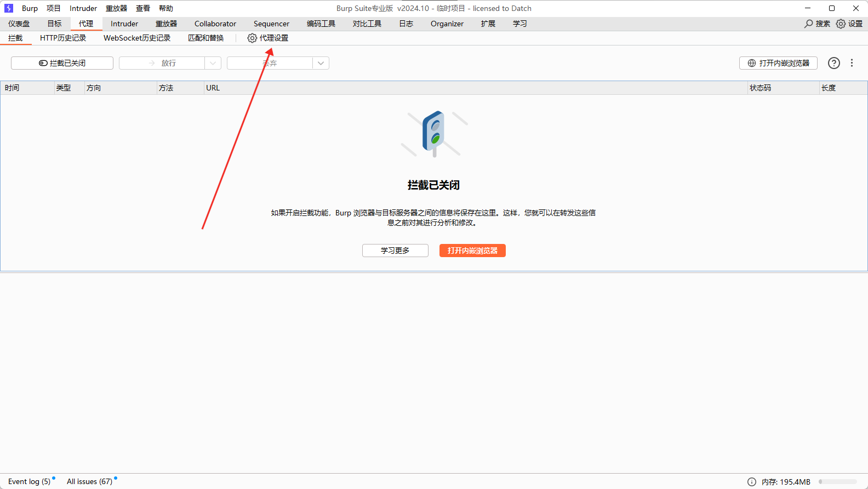Viewport: 868px width, 489px height.
Task: Switch to the Intruder tool tab
Action: coord(124,24)
